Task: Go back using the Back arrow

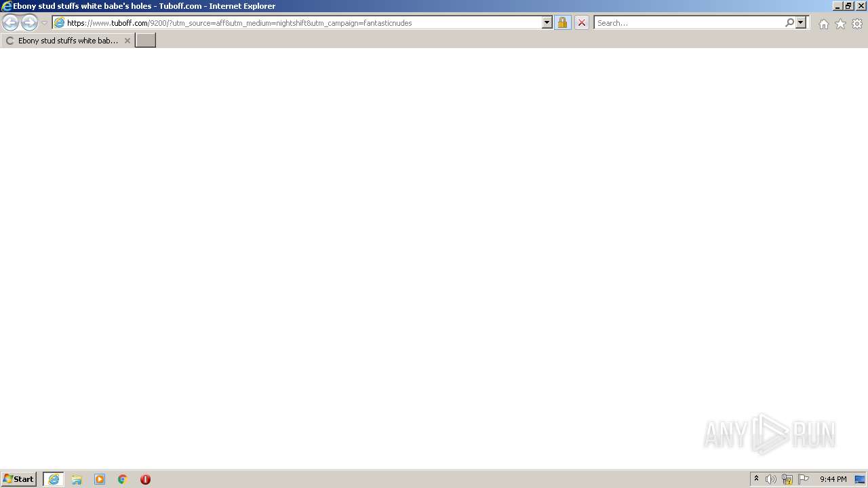Action: click(10, 22)
